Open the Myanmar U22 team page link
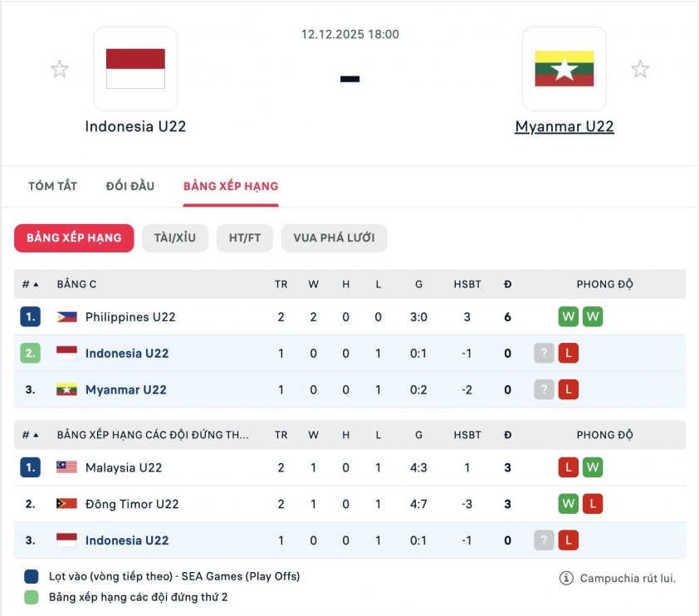The width and height of the screenshot is (699, 616). [x=565, y=126]
